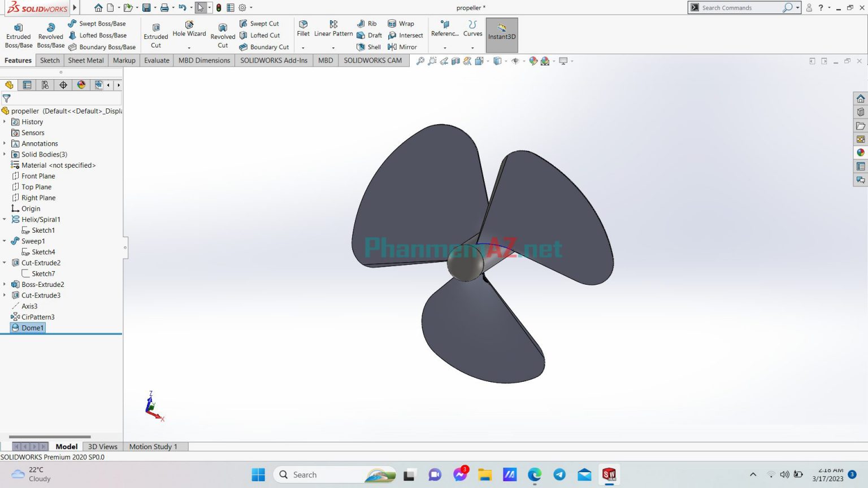
Task: Select the Dome1 feature in the tree
Action: (32, 328)
